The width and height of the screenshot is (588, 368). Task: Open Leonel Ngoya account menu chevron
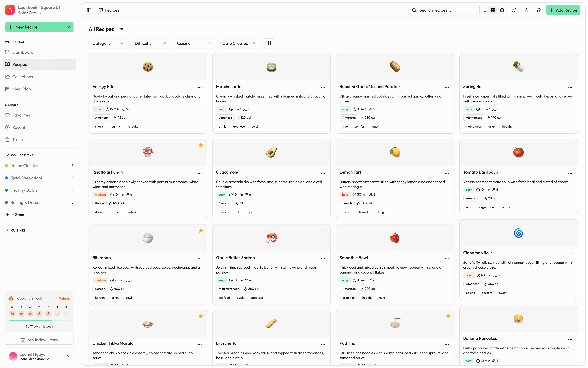pyautogui.click(x=68, y=356)
